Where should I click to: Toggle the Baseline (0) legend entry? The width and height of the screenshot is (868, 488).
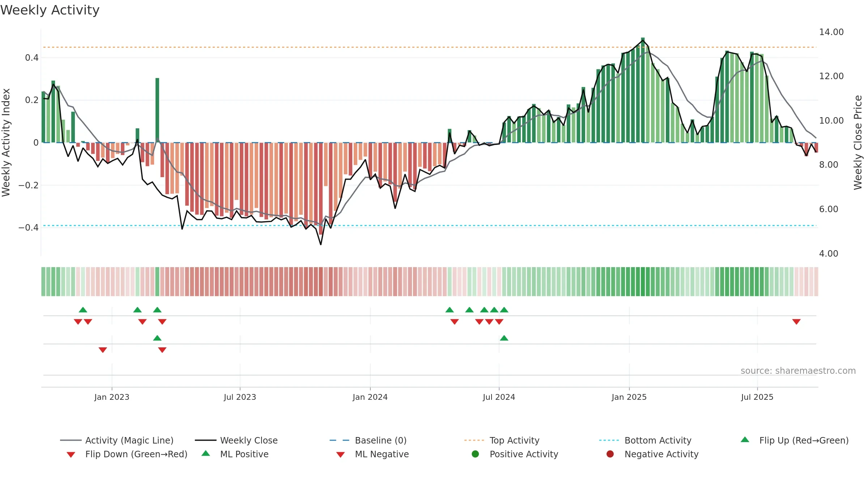tap(368, 440)
